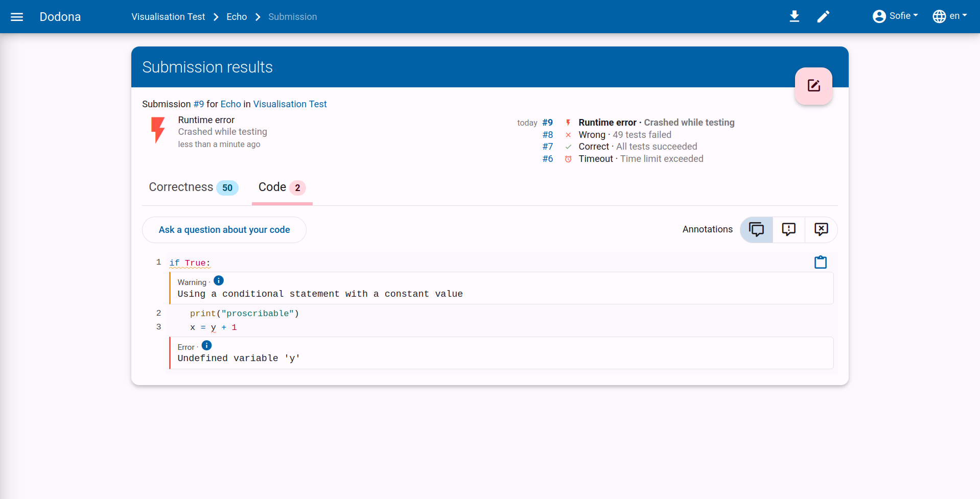Show all annotations toggle button
This screenshot has height=499, width=980.
coord(756,229)
